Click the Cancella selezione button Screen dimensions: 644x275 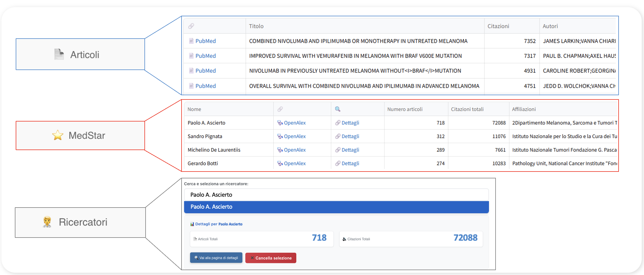[271, 258]
